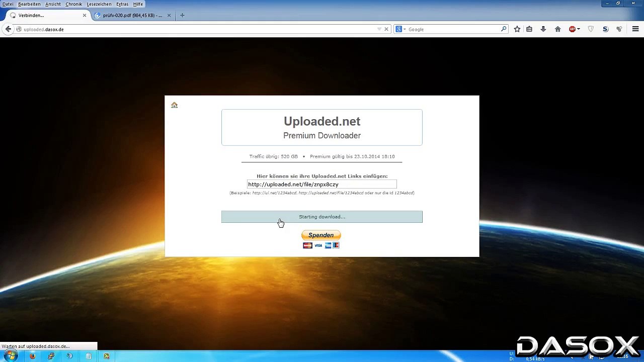This screenshot has width=644, height=362.
Task: Click the blue swirl taskbar icon
Action: click(x=69, y=356)
